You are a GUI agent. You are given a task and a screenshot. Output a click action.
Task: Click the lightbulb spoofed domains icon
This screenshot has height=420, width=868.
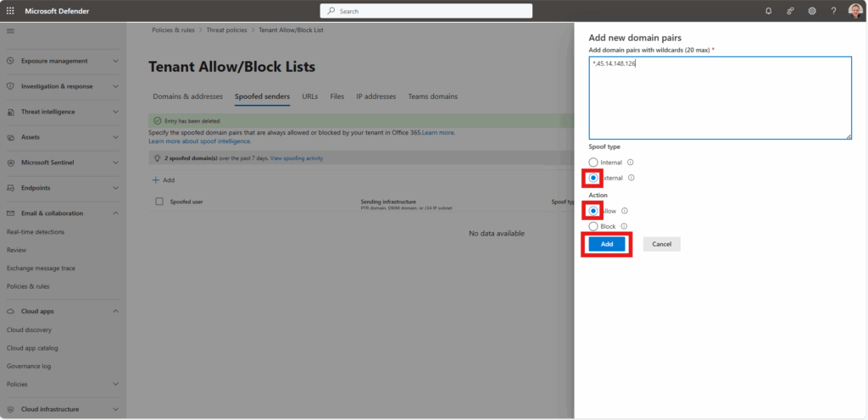click(157, 158)
